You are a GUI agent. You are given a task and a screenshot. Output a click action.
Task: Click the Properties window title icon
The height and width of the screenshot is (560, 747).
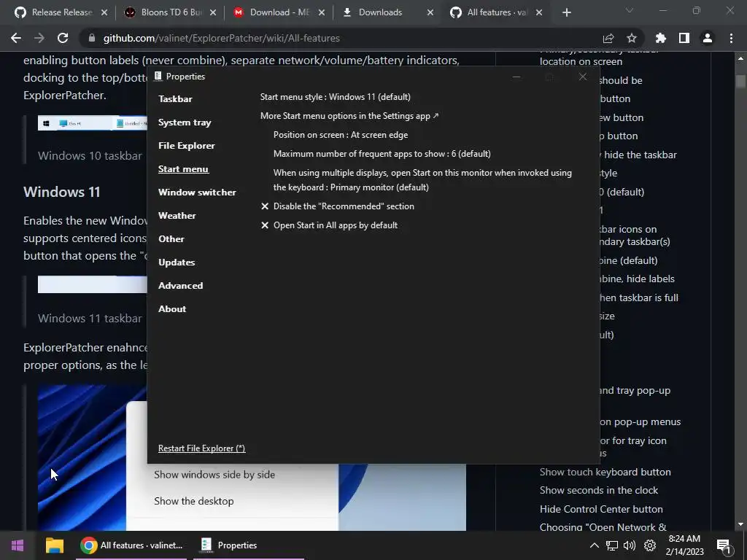[x=158, y=76]
